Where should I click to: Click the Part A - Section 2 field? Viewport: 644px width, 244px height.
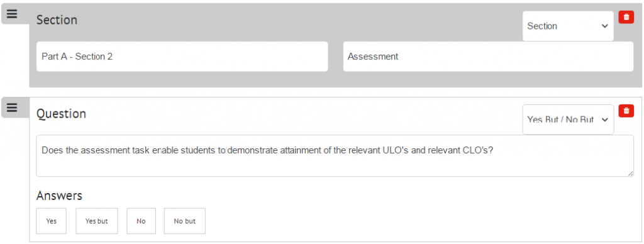pos(182,57)
